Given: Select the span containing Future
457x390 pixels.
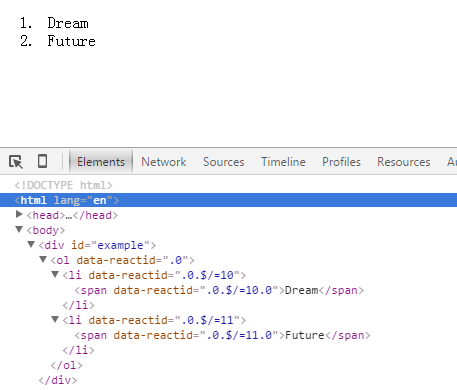Looking at the screenshot, I should [222, 335].
